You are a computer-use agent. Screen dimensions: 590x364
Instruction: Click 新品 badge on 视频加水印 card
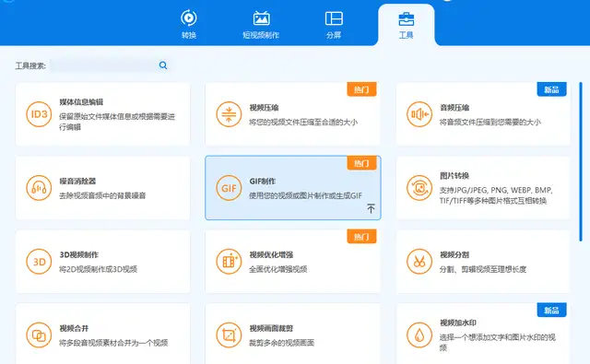551,311
